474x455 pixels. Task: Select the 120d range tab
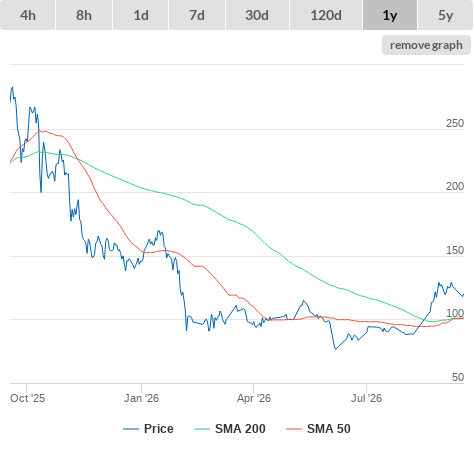pyautogui.click(x=326, y=15)
